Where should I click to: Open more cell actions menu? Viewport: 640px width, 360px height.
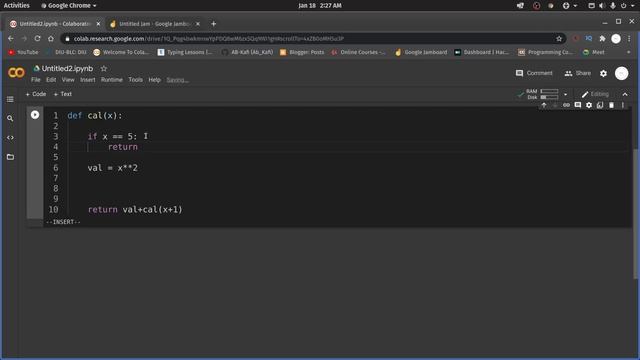(623, 105)
